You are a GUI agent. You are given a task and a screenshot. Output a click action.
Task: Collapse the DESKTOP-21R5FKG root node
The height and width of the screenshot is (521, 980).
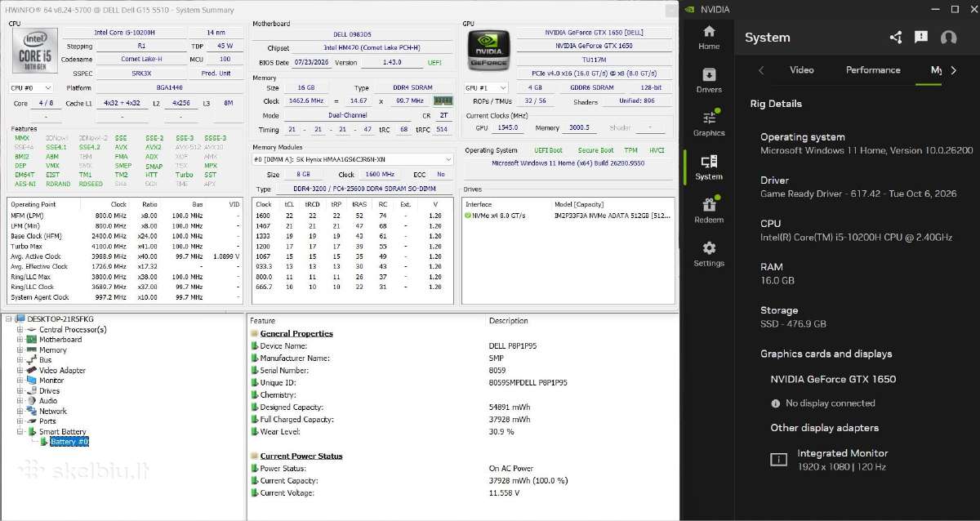coord(9,319)
